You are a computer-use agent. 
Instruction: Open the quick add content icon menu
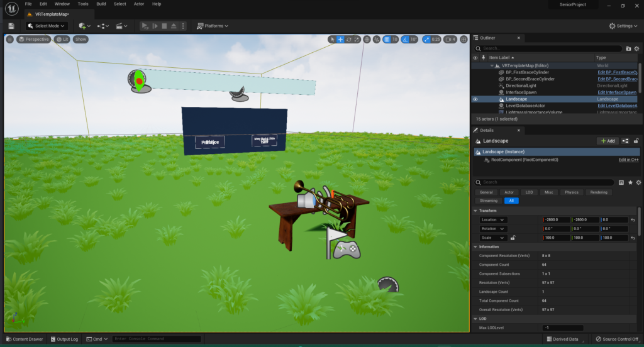point(84,26)
